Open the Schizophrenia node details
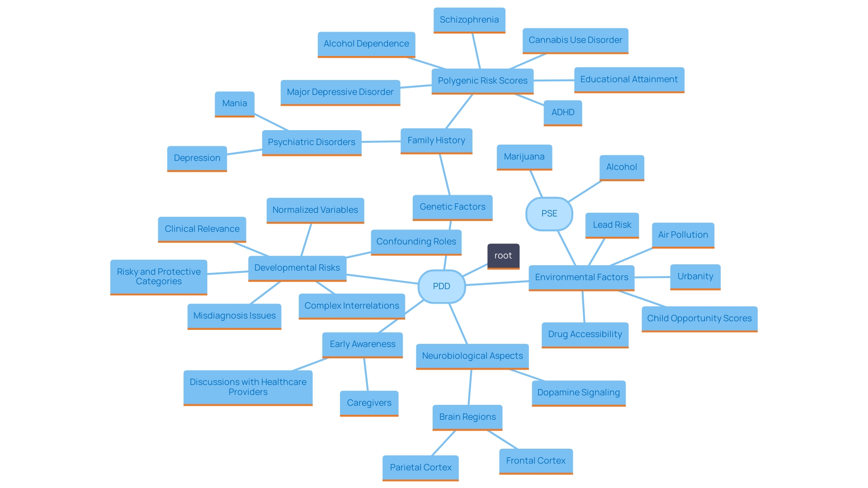Viewport: 868px width, 488px height. coord(471,21)
